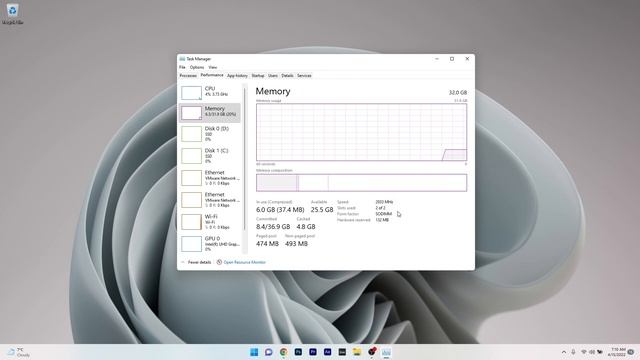Image resolution: width=640 pixels, height=360 pixels.
Task: Click the Memory composition bar
Action: tap(361, 182)
